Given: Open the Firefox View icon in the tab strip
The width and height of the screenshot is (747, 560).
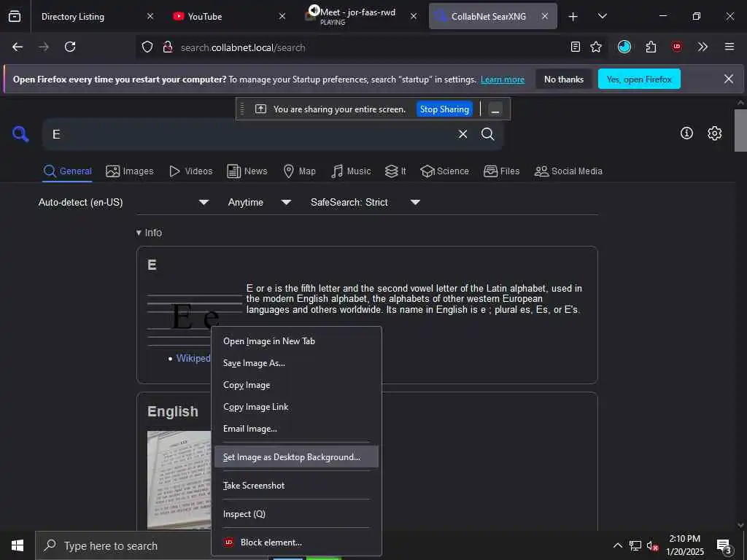Looking at the screenshot, I should point(15,16).
